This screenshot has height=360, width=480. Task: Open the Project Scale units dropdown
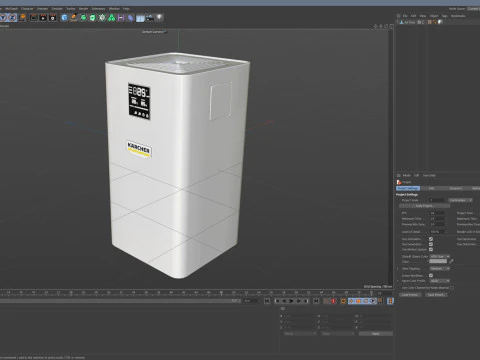(x=460, y=200)
